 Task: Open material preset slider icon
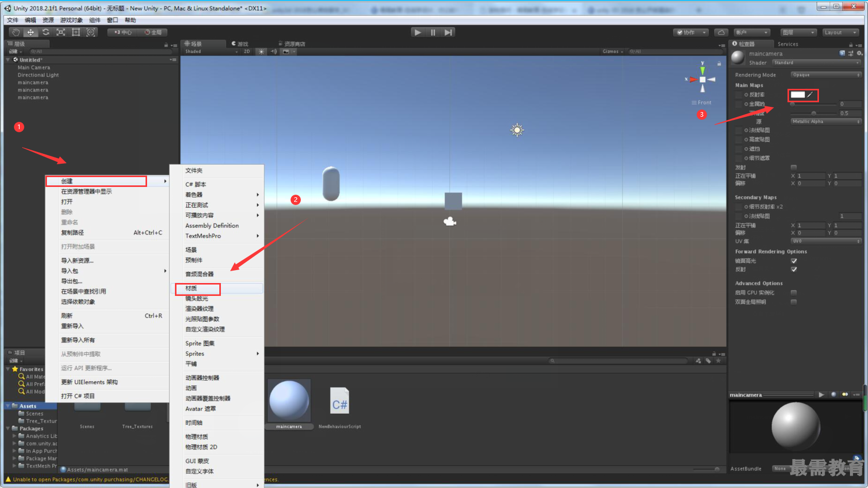pyautogui.click(x=850, y=53)
